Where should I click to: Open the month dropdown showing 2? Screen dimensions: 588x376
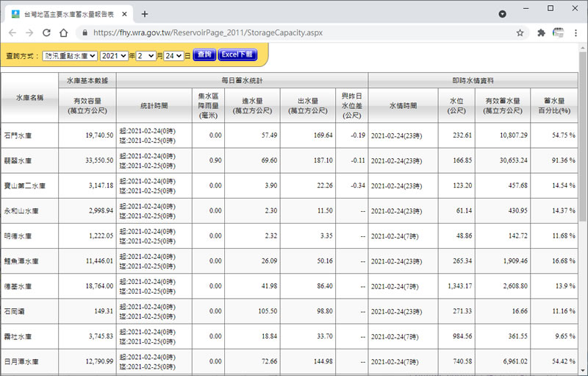coord(146,56)
